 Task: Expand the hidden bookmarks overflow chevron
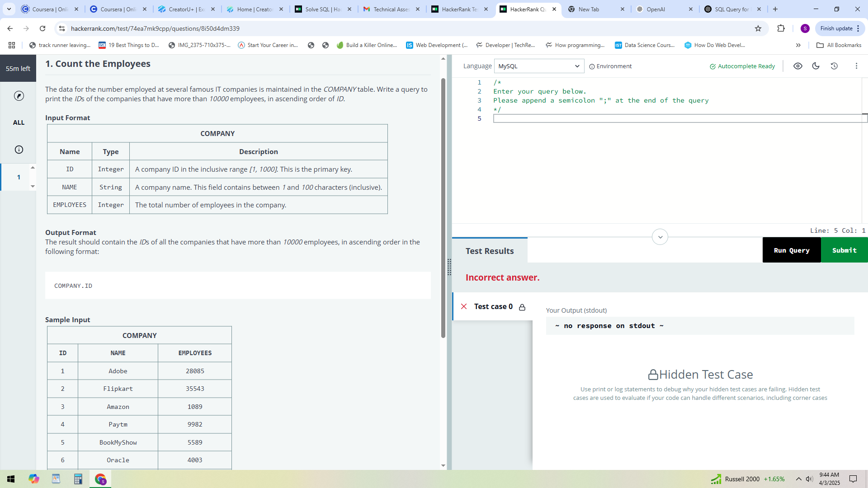click(x=798, y=45)
